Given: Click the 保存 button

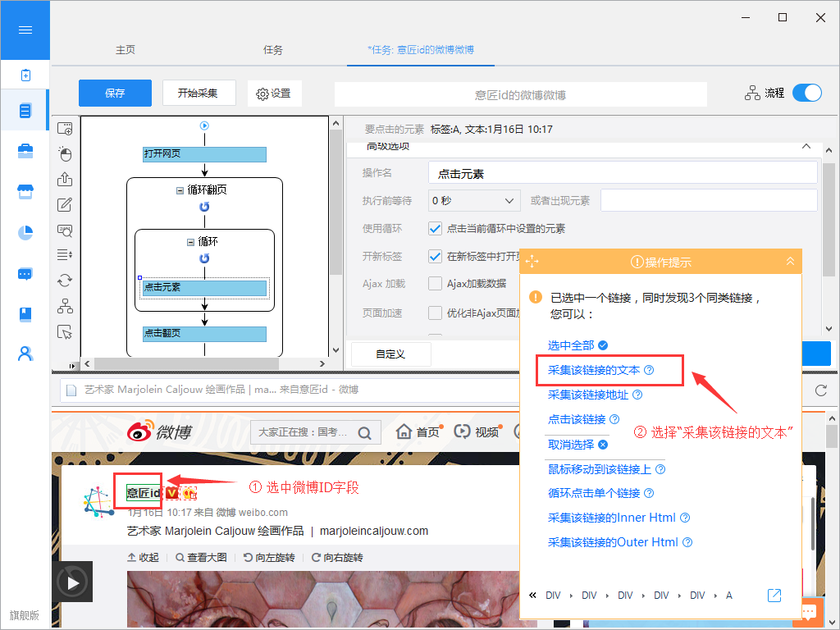Looking at the screenshot, I should coord(115,94).
